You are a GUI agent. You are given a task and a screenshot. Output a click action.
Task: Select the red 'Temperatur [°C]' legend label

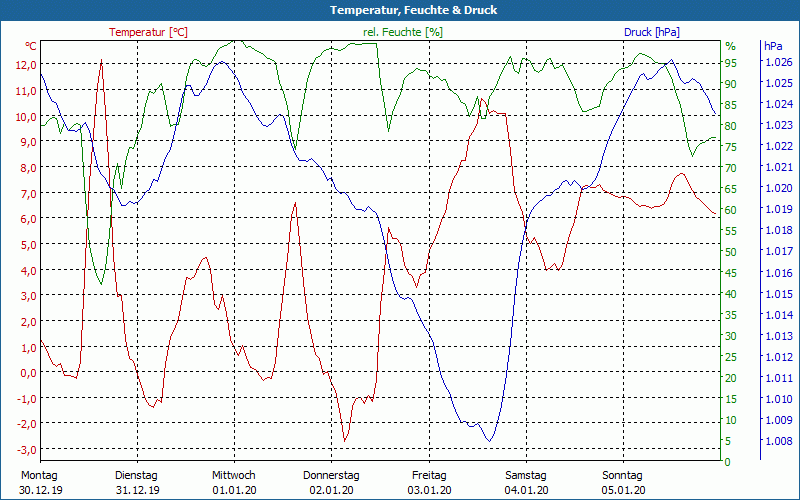point(148,32)
